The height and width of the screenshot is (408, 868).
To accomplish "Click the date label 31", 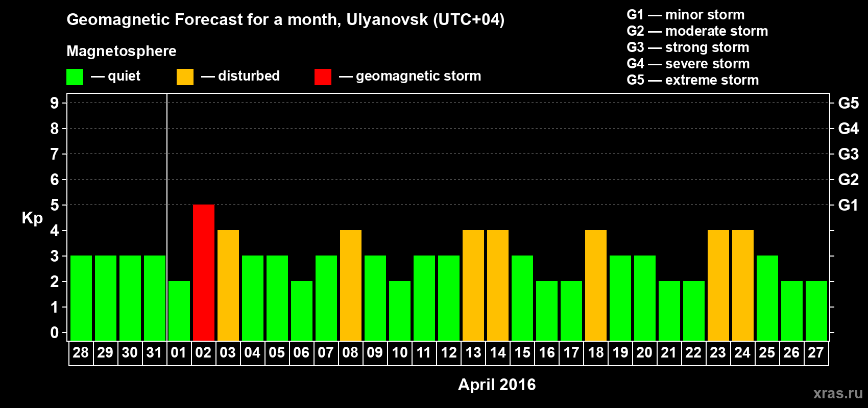I will (x=154, y=353).
